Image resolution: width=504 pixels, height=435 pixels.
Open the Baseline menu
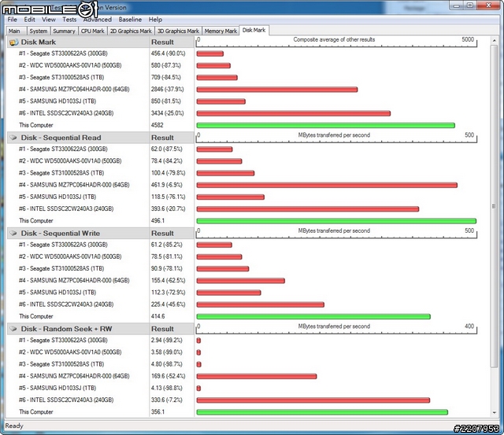click(x=130, y=20)
